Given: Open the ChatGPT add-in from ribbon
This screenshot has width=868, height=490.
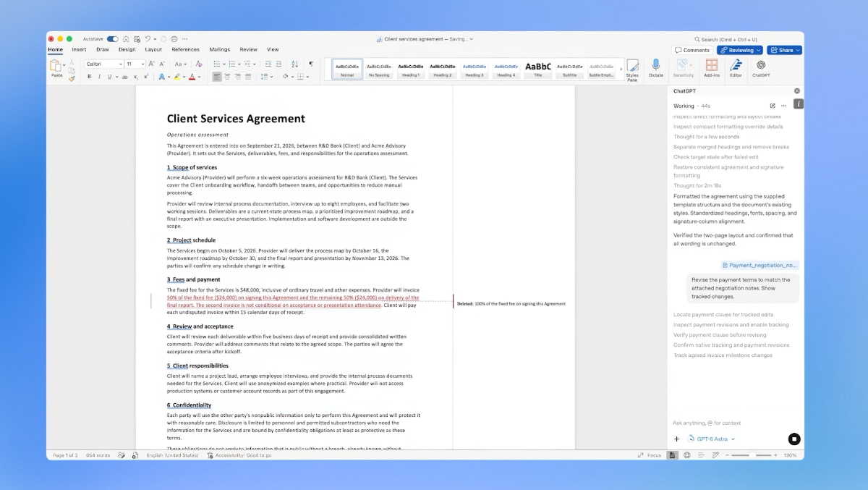Looking at the screenshot, I should pyautogui.click(x=761, y=68).
